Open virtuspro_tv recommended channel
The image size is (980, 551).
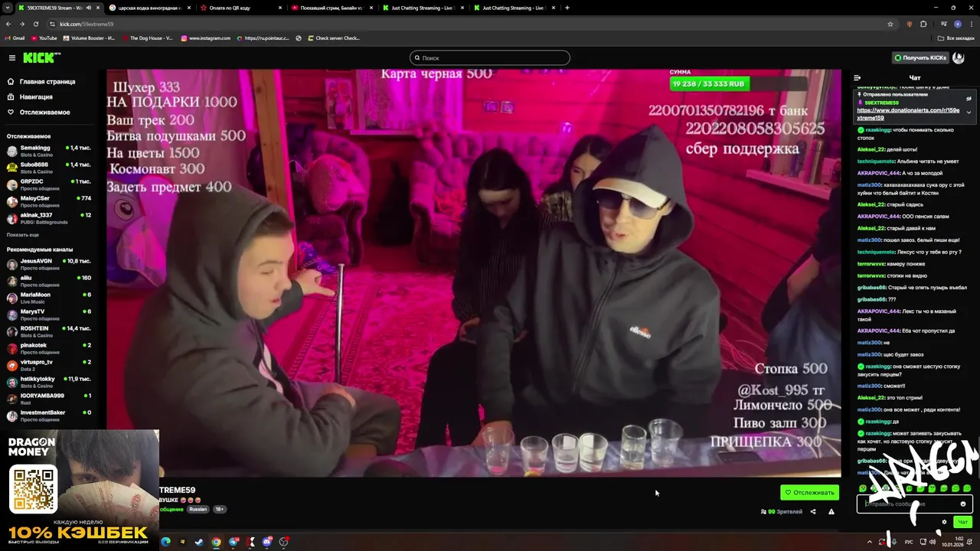(x=49, y=364)
